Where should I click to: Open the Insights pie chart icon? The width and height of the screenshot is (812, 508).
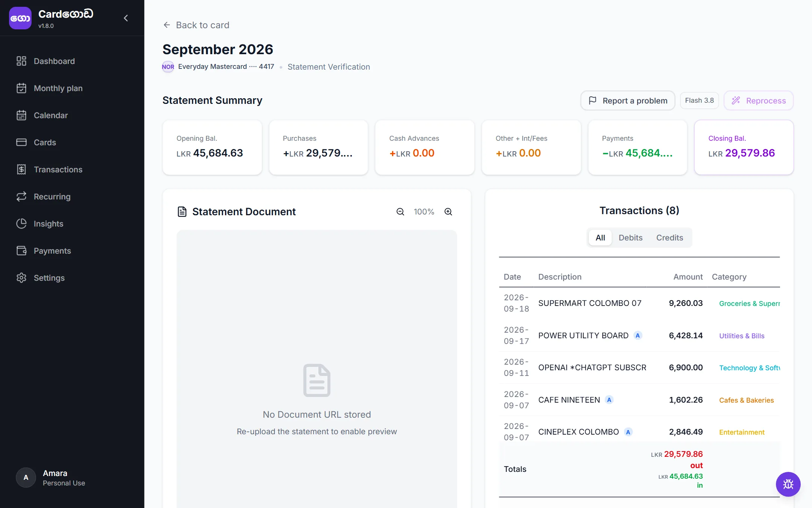point(21,224)
